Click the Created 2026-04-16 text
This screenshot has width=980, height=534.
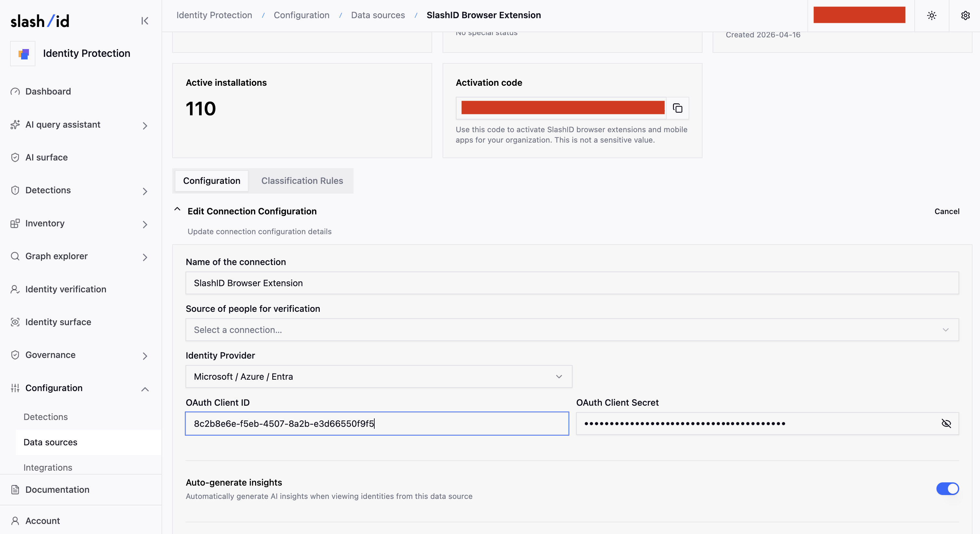(x=763, y=35)
